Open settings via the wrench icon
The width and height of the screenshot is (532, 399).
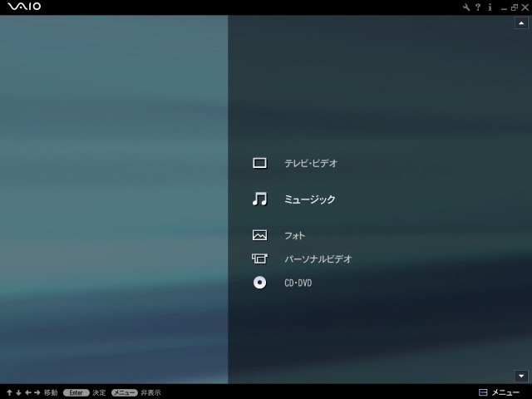(x=466, y=7)
